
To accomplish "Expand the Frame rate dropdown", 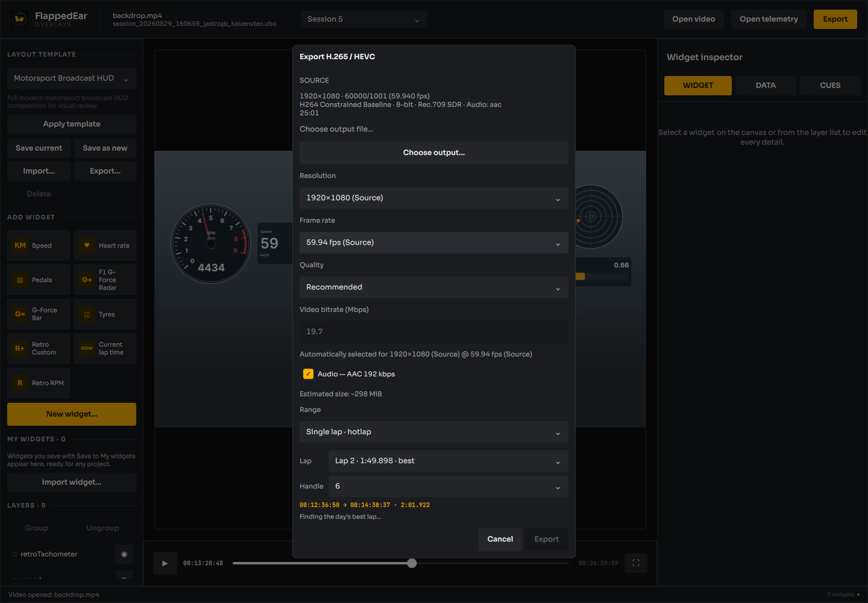I will click(434, 242).
